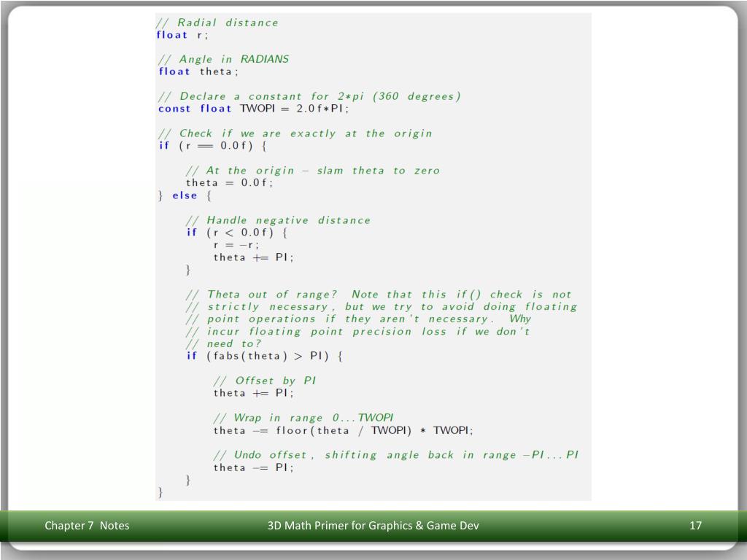Click the comment line '// incur floating point precision loss'
The height and width of the screenshot is (560, 747).
357,332
